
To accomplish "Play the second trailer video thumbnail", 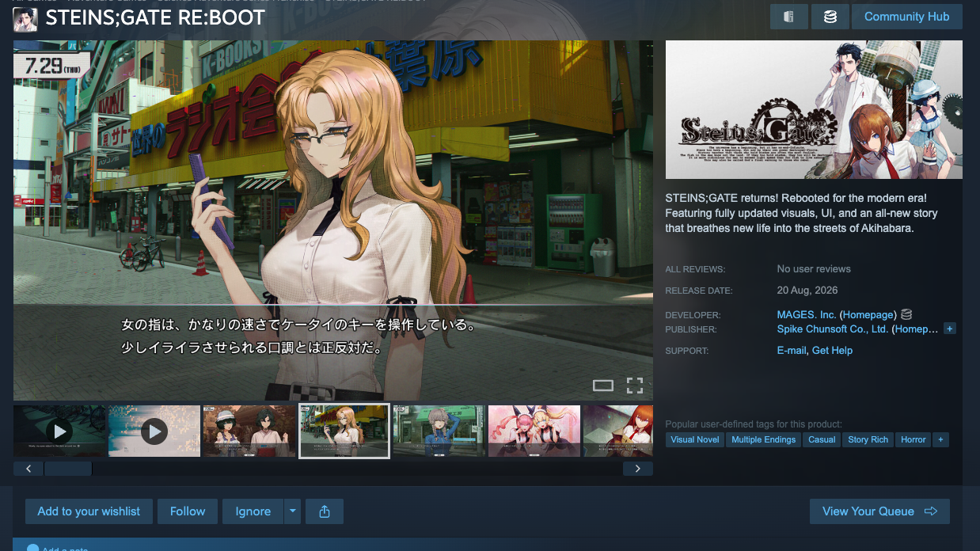I will click(x=154, y=431).
